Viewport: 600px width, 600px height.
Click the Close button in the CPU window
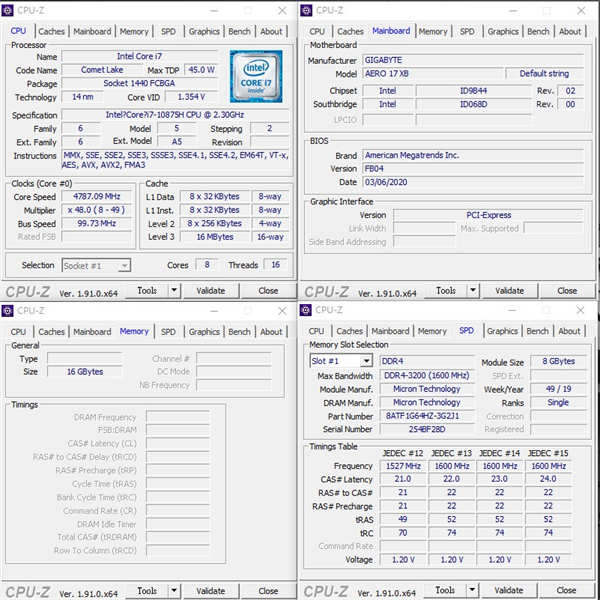tap(268, 291)
